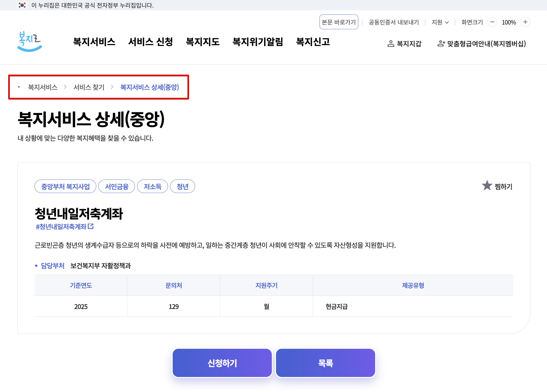547x392 pixels.
Task: Click the Korean flag icon
Action: point(22,5)
